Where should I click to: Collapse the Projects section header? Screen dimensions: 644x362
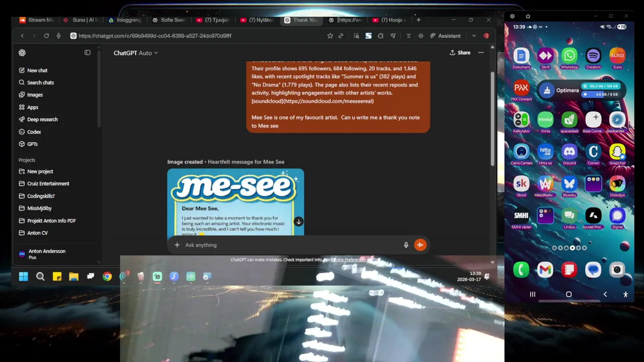click(x=27, y=160)
